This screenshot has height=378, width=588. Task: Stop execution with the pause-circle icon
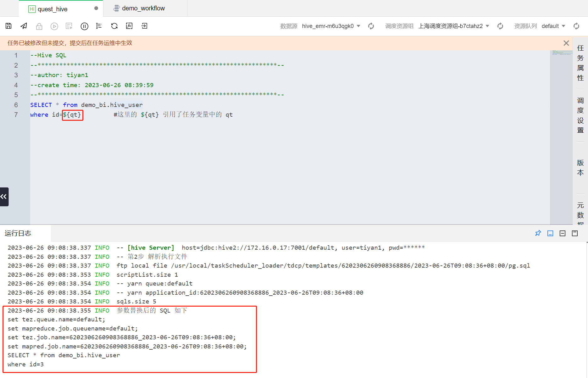84,26
